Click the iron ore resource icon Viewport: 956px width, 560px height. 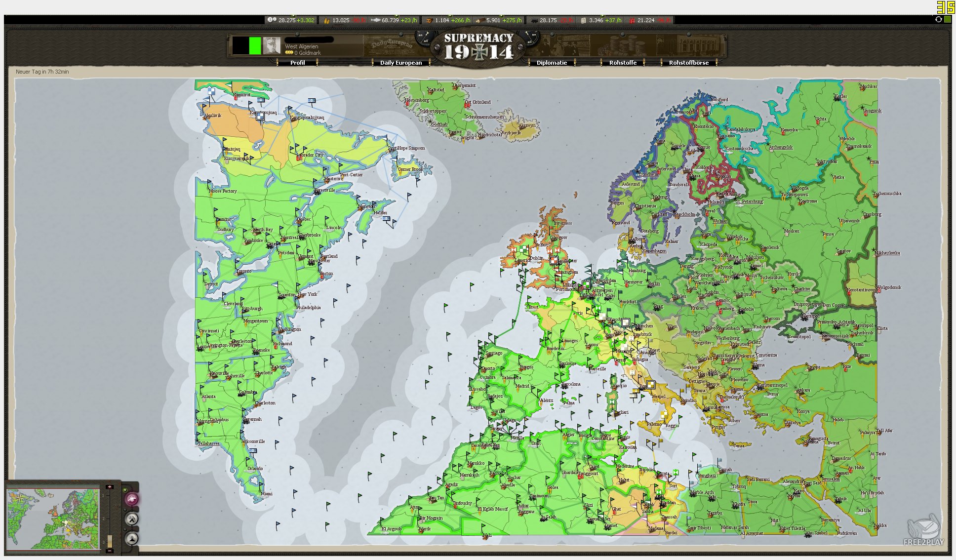pyautogui.click(x=429, y=20)
